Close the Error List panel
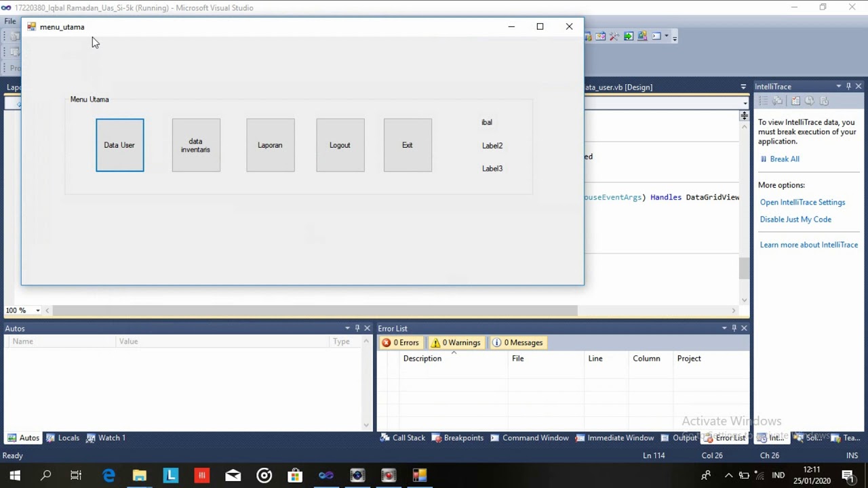This screenshot has height=488, width=868. (744, 328)
